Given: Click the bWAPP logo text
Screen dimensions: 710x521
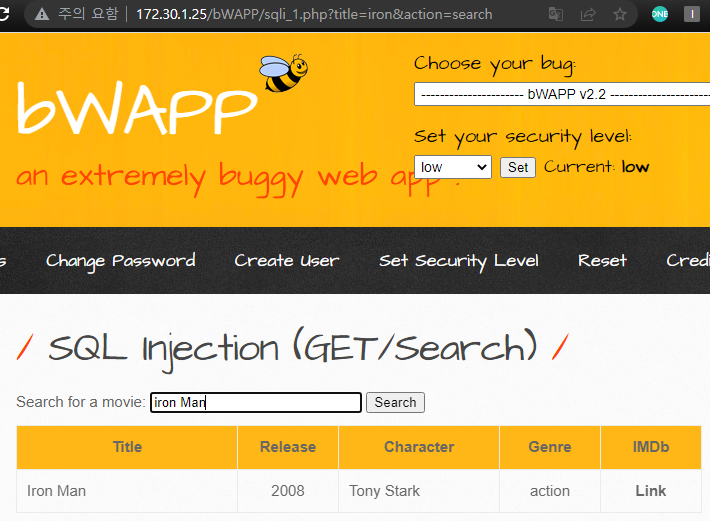Looking at the screenshot, I should point(137,108).
